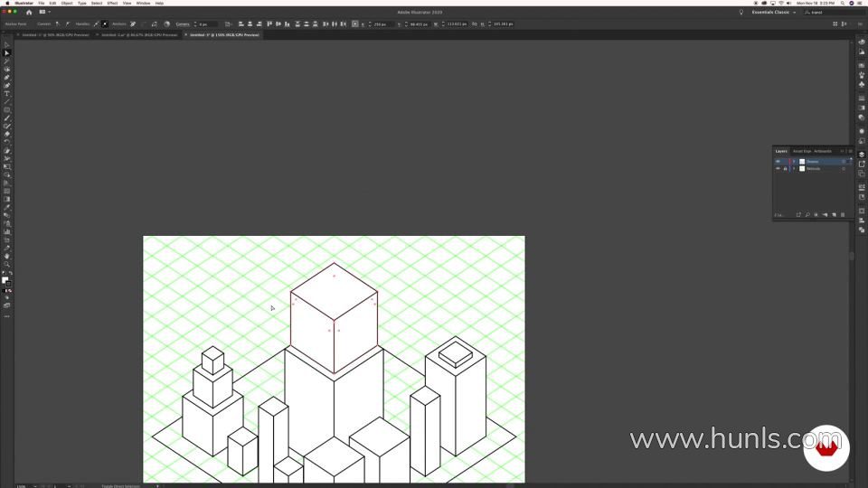Viewport: 868px width, 488px height.
Task: Select the Hand tool
Action: pyautogui.click(x=6, y=256)
